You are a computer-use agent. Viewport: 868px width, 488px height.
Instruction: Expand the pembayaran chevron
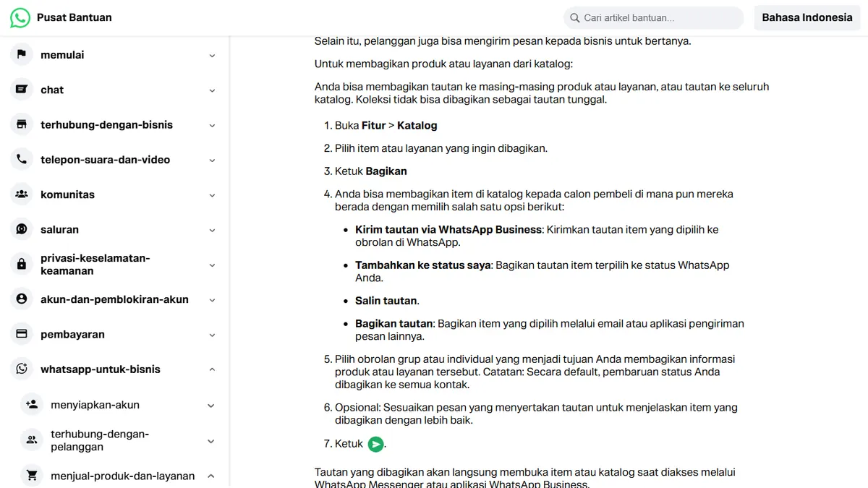tap(212, 335)
